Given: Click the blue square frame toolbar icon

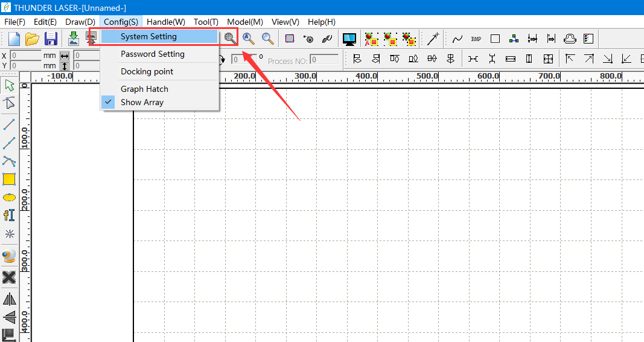Looking at the screenshot, I should click(x=290, y=39).
